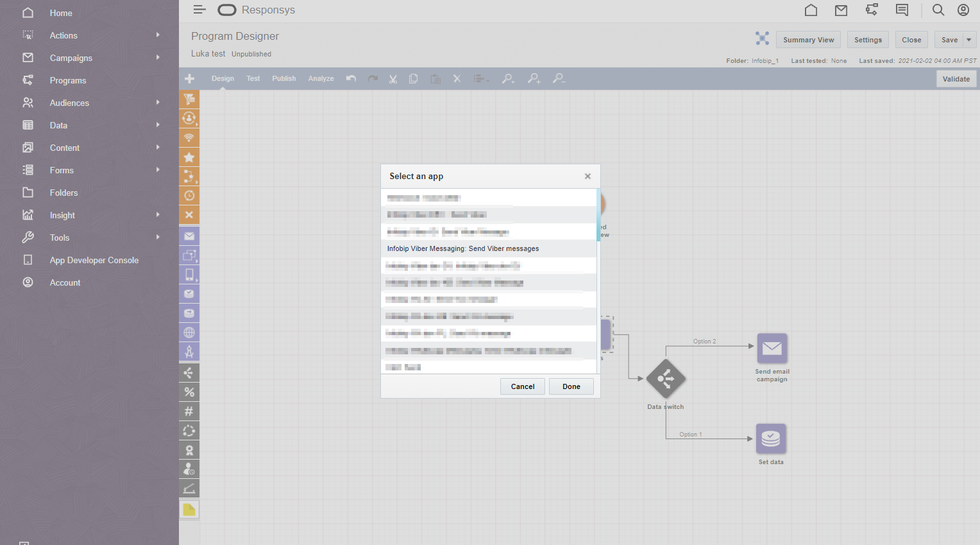This screenshot has width=980, height=545.
Task: Click the plus add icon in toolbar
Action: 190,78
